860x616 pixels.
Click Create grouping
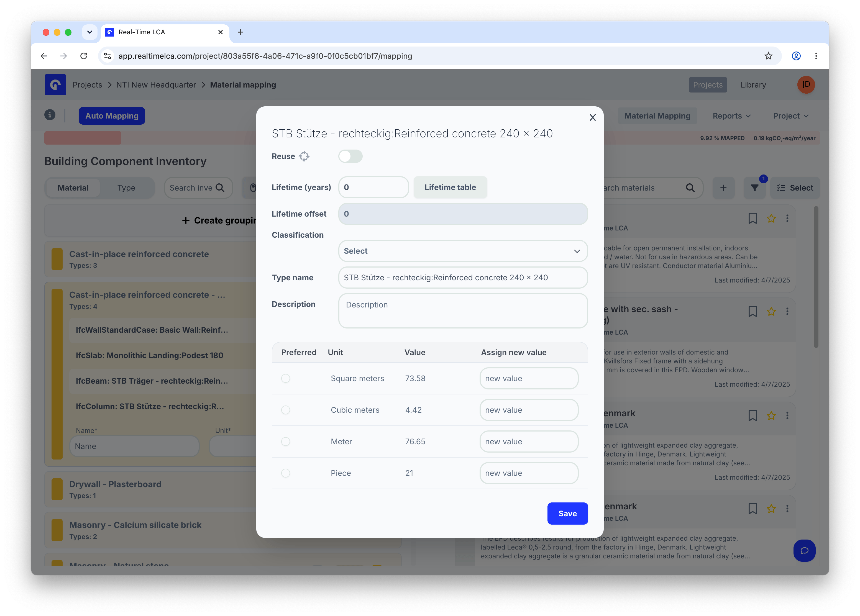[x=219, y=221]
